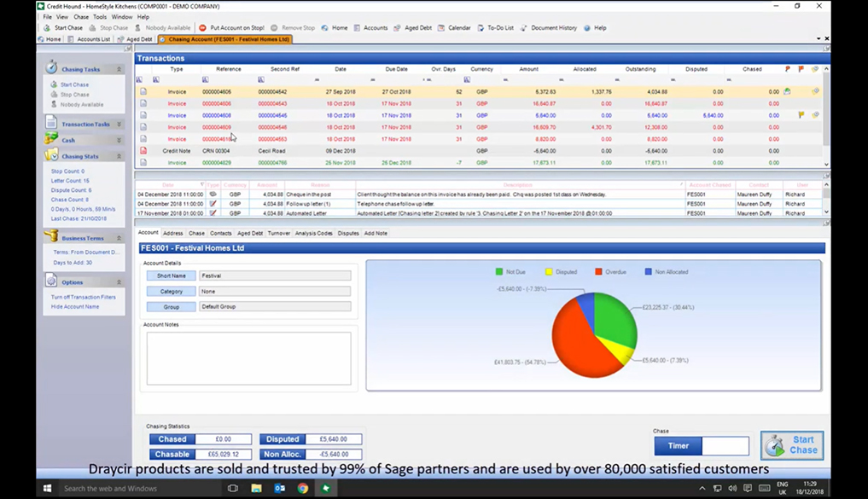Click the Options gear-page icon
The image size is (868, 499).
click(x=51, y=281)
